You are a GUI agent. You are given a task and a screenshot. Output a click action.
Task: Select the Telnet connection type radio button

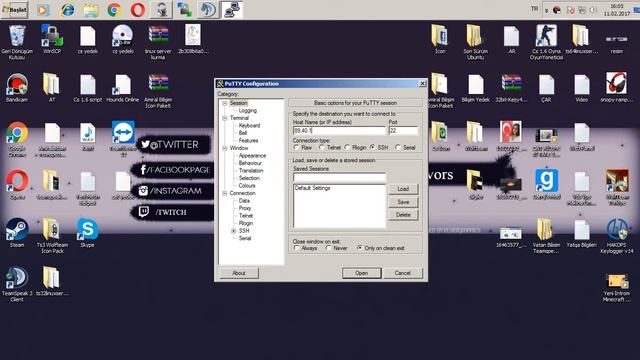(322, 147)
